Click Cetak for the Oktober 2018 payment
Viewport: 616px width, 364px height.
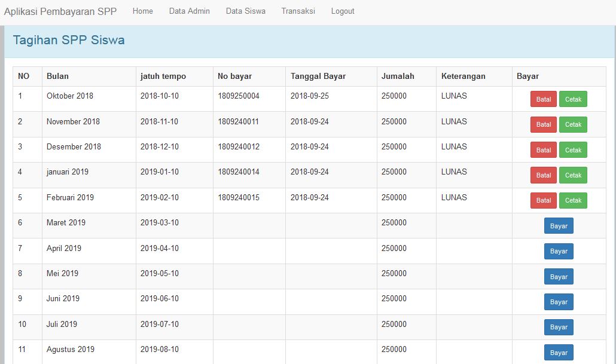coord(573,99)
